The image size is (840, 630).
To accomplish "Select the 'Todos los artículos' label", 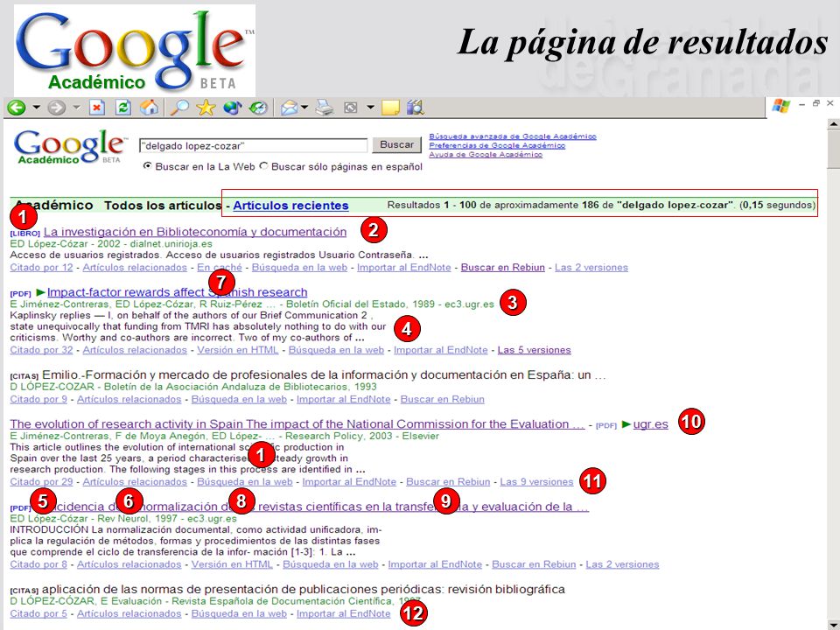I will coord(163,205).
